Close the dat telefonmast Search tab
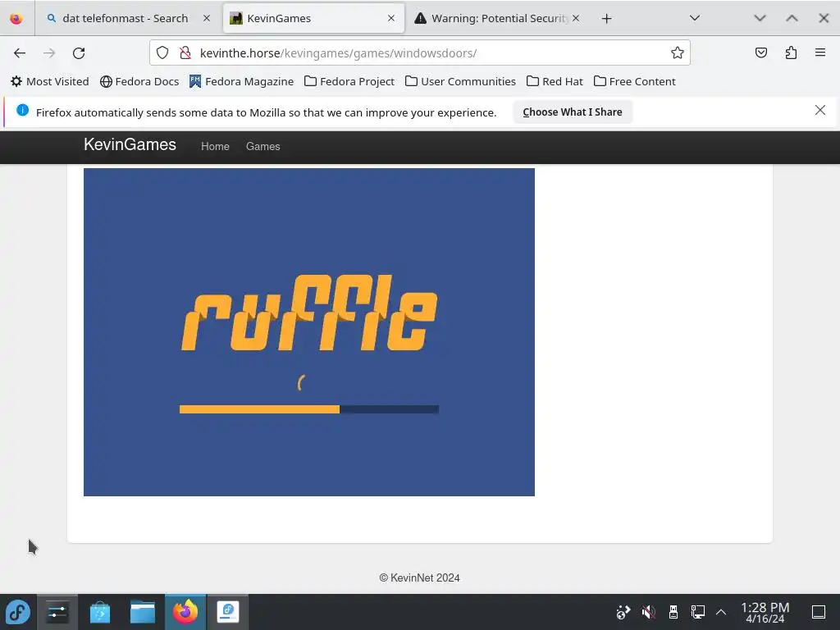The width and height of the screenshot is (840, 630). click(206, 18)
